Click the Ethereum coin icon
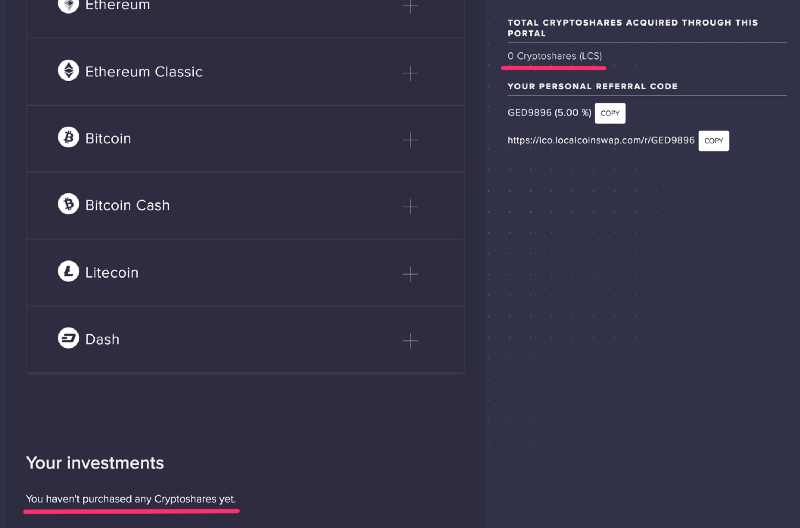The image size is (800, 528). coord(68,5)
